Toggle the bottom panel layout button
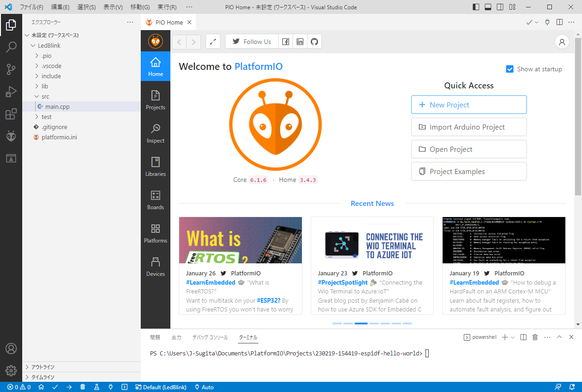The image size is (582, 392). (488, 7)
